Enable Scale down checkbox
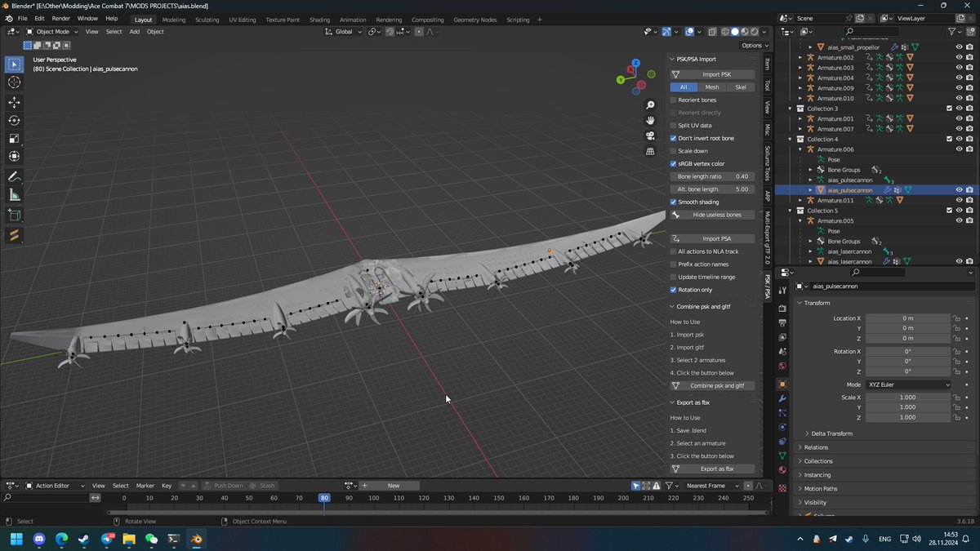The height and width of the screenshot is (551, 980). [x=673, y=151]
